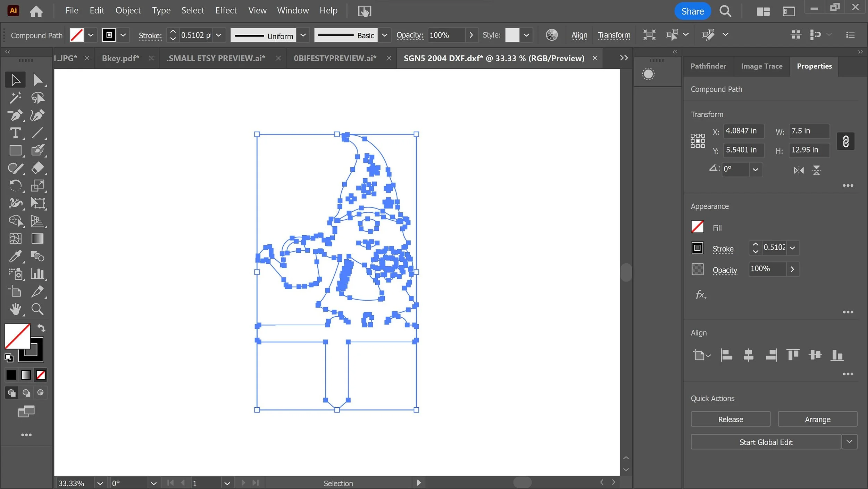Enable Draw Behind mode
The width and height of the screenshot is (868, 489).
tap(26, 393)
